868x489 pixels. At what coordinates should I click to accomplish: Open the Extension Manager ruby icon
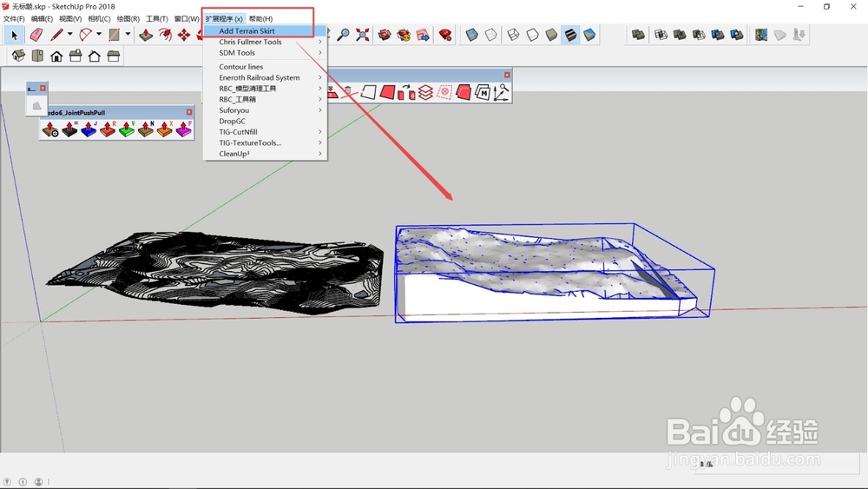tap(445, 35)
